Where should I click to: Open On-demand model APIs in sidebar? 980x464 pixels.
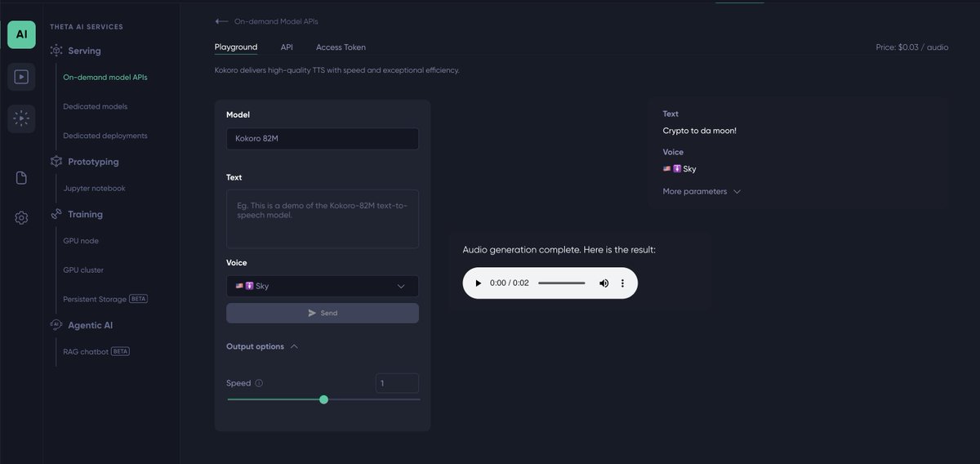tap(105, 78)
